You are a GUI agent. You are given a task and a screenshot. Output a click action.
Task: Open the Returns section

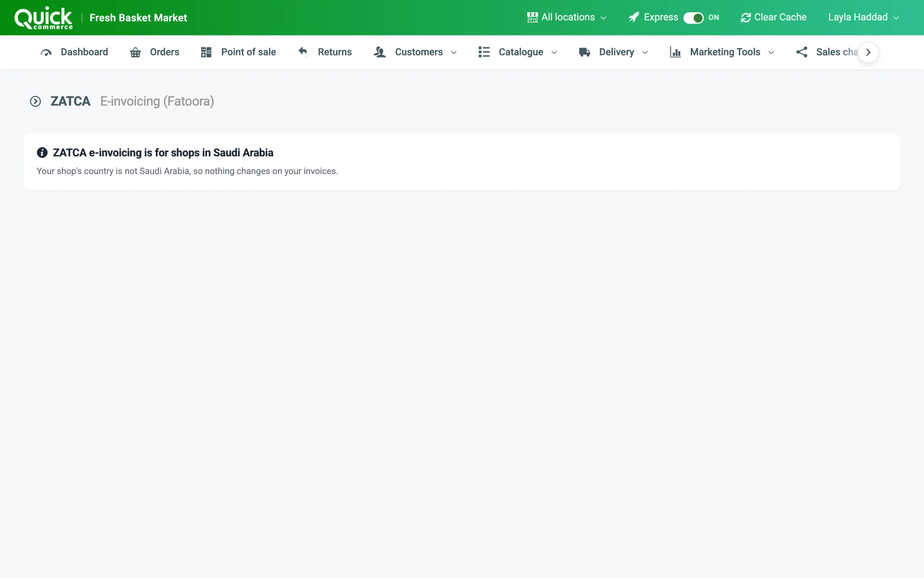point(325,52)
